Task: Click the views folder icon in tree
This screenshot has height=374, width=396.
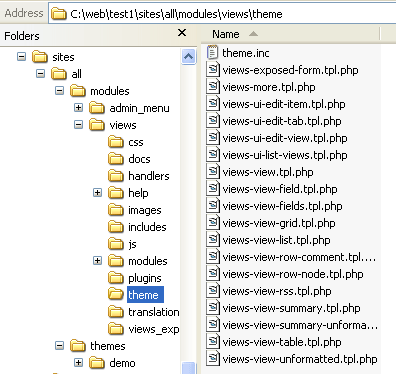Action: (x=97, y=125)
